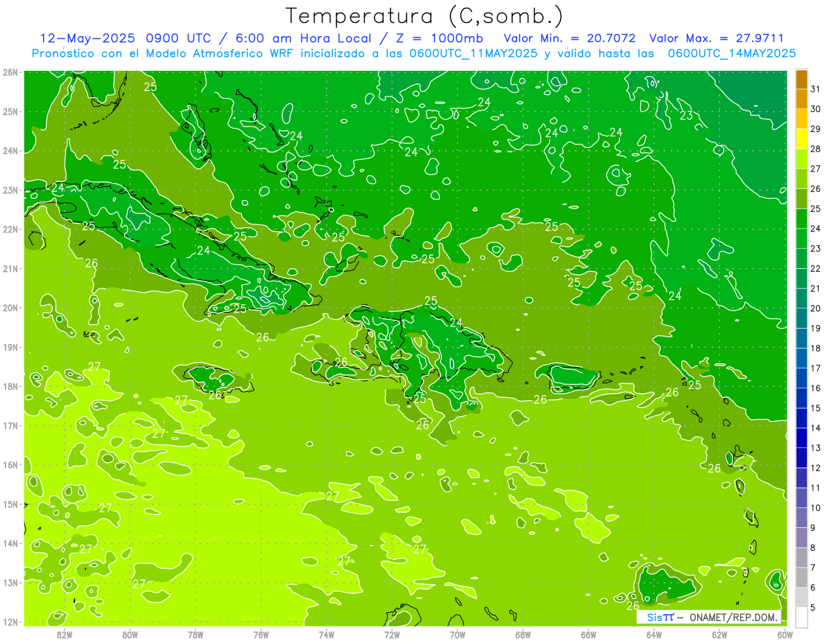This screenshot has height=644, width=834.
Task: Click the blue "SisTT" logo text
Action: coord(660,617)
